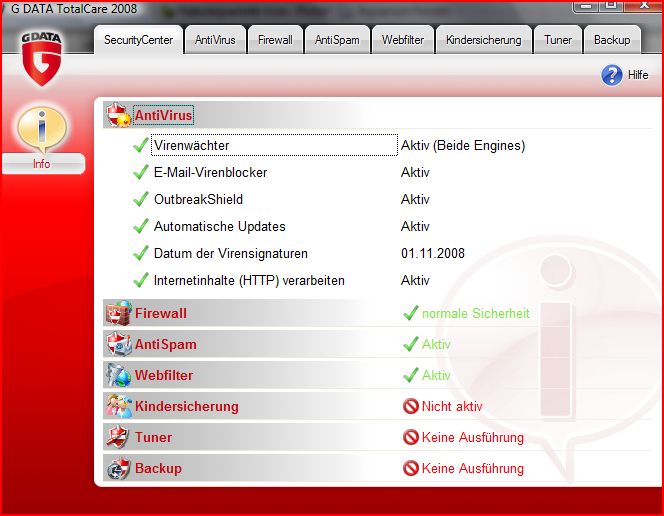Switch to the Firewall tab

(275, 40)
